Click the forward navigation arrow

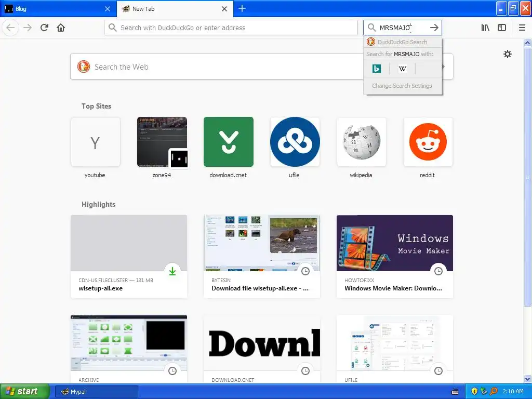coord(28,28)
